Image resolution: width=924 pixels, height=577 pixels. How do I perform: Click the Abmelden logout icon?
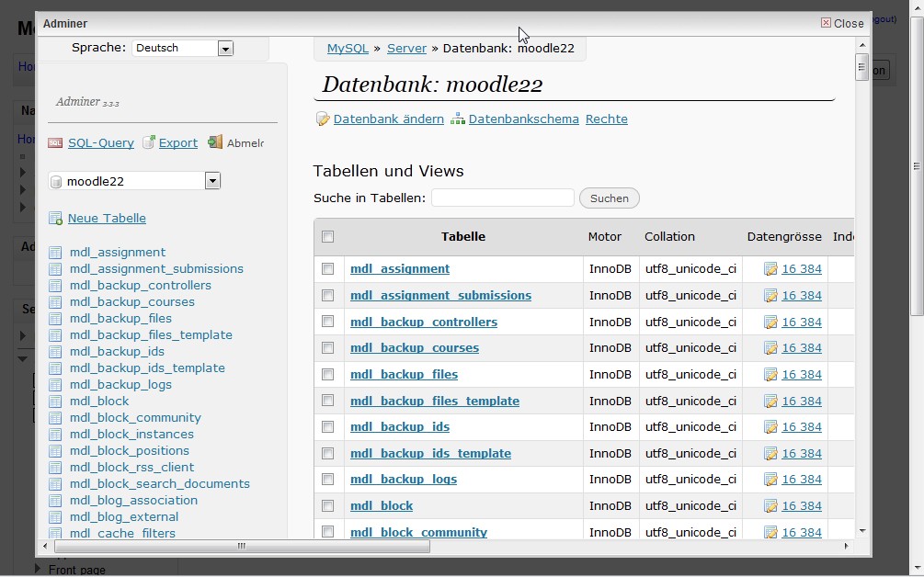click(x=215, y=142)
